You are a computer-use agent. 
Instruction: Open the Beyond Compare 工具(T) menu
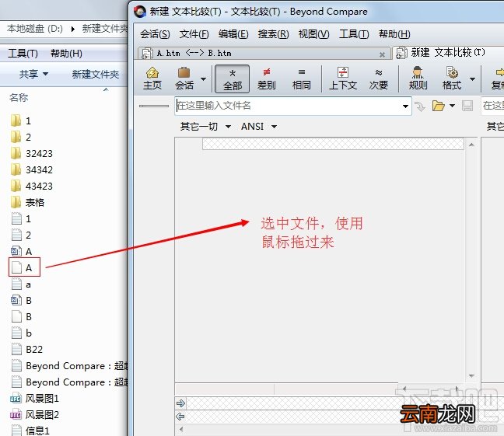pyautogui.click(x=354, y=34)
